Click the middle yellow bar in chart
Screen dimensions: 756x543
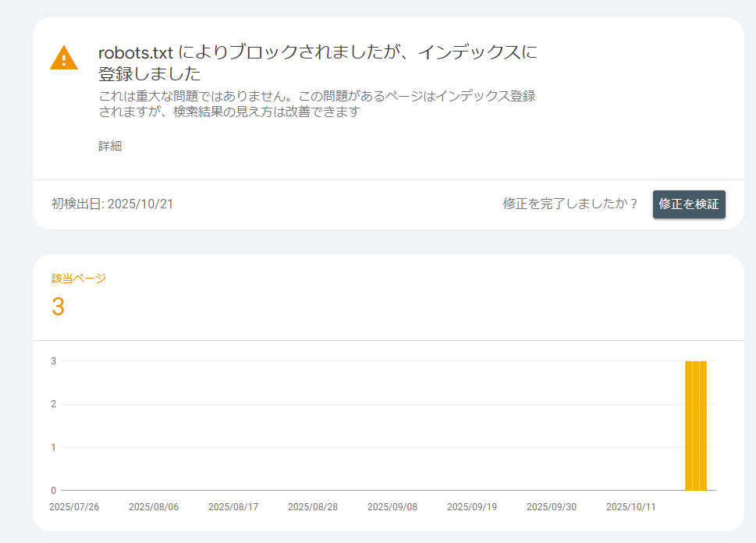point(696,426)
